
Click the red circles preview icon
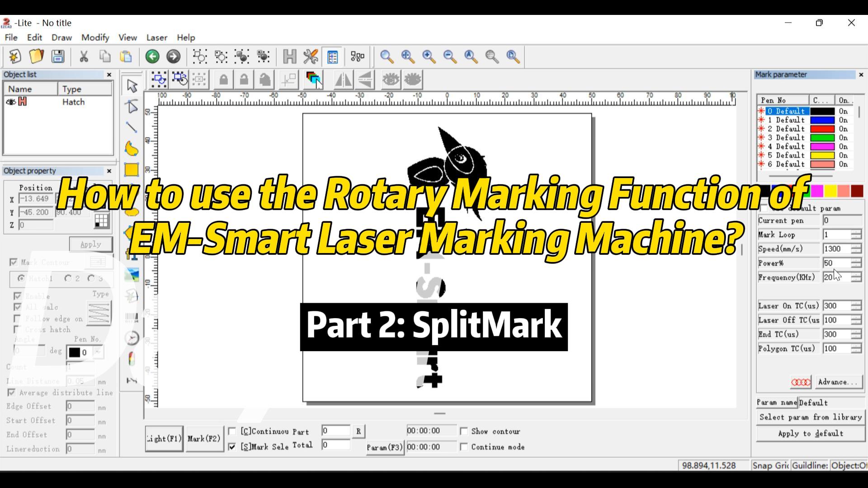point(801,382)
